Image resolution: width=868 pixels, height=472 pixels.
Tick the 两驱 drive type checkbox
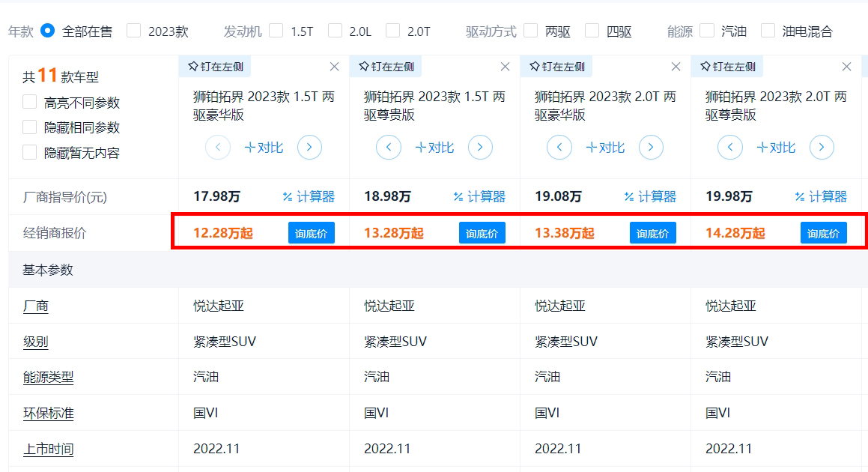click(x=530, y=31)
